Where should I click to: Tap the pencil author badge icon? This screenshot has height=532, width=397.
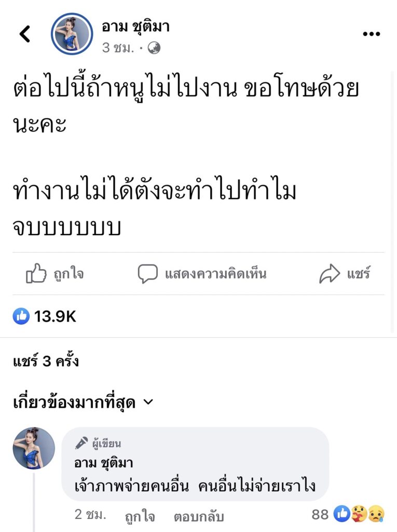81,443
